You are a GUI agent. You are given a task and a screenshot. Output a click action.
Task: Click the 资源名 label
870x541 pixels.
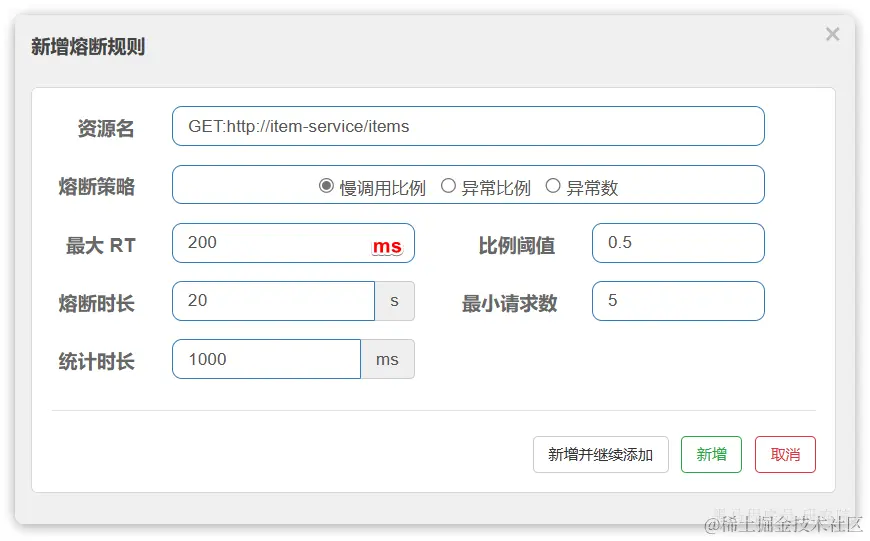tap(106, 128)
